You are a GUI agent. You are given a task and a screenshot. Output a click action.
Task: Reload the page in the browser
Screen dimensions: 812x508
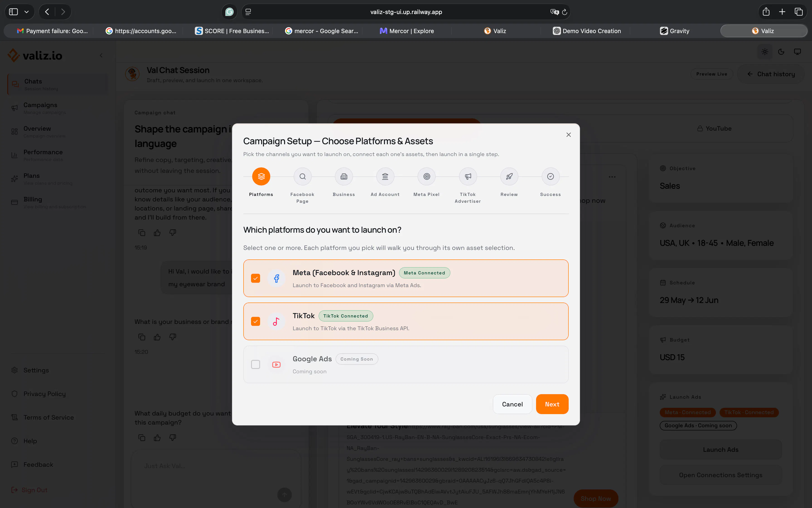click(564, 12)
